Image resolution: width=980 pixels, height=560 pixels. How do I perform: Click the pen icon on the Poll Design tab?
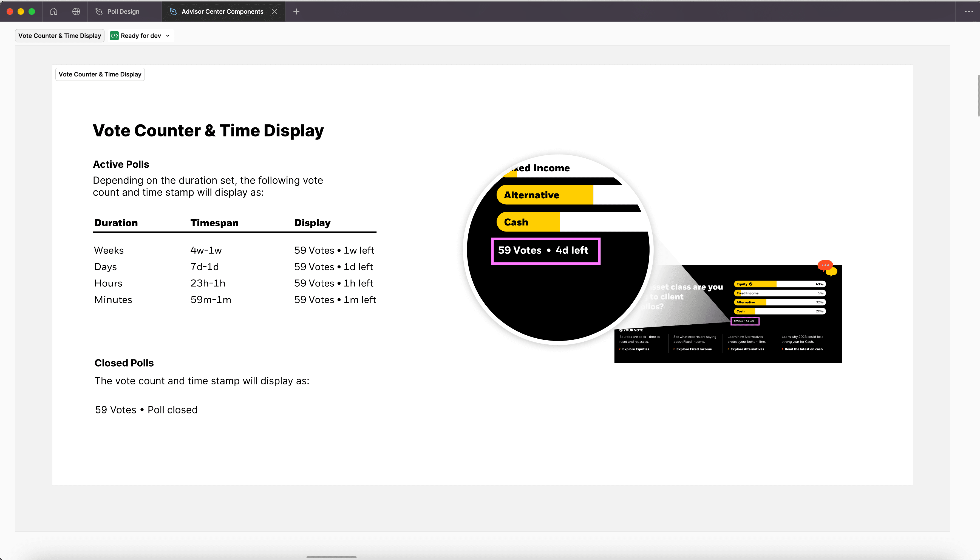point(99,12)
